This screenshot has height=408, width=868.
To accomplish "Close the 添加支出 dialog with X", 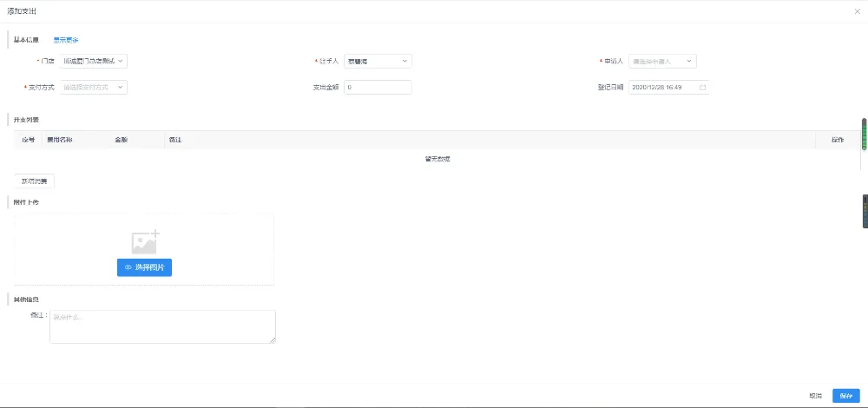I will pos(857,10).
